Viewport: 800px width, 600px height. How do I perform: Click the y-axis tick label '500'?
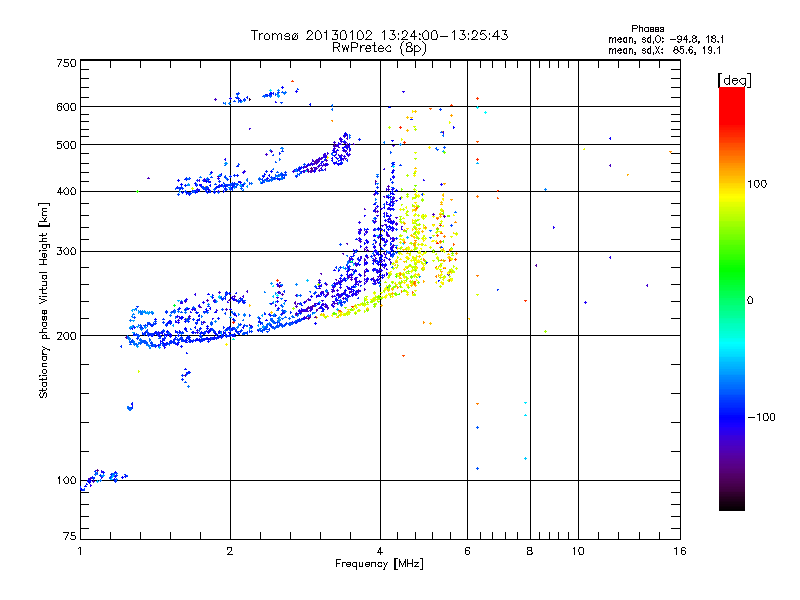coord(66,145)
